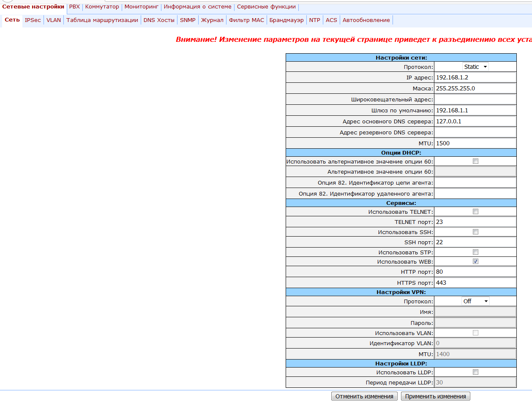Click Альтернативное значение опции 60 field
This screenshot has width=532, height=406.
(475, 172)
